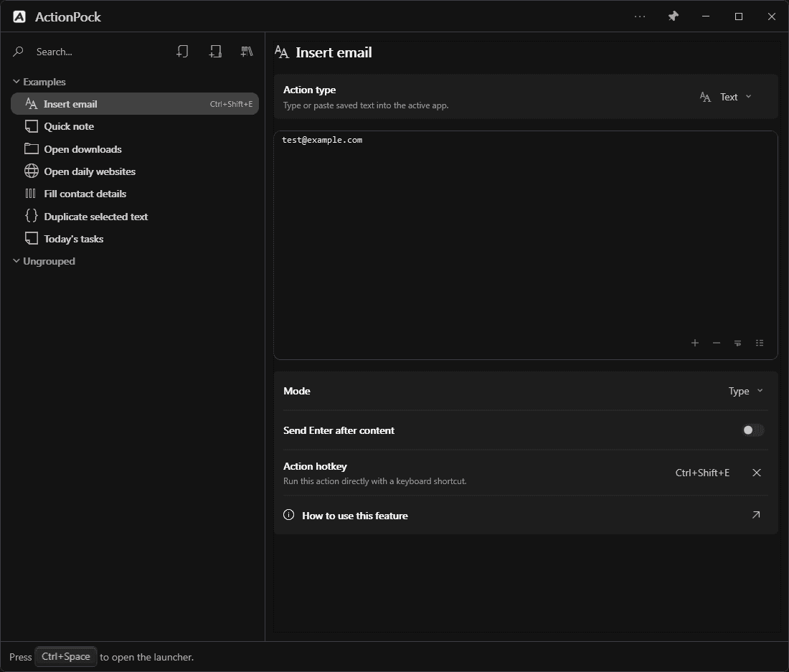The height and width of the screenshot is (672, 789).
Task: Close the ActionPock window
Action: pos(771,16)
